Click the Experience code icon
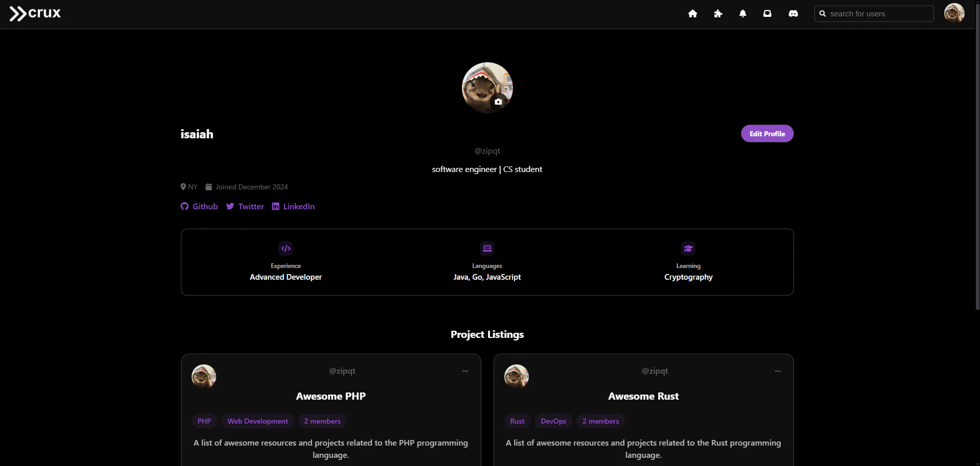 [x=286, y=249]
